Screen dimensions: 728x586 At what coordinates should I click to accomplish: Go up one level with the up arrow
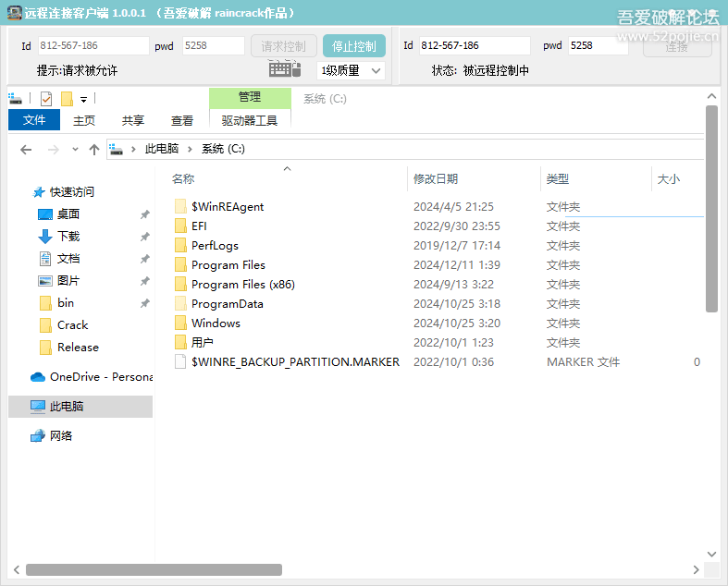pyautogui.click(x=94, y=150)
